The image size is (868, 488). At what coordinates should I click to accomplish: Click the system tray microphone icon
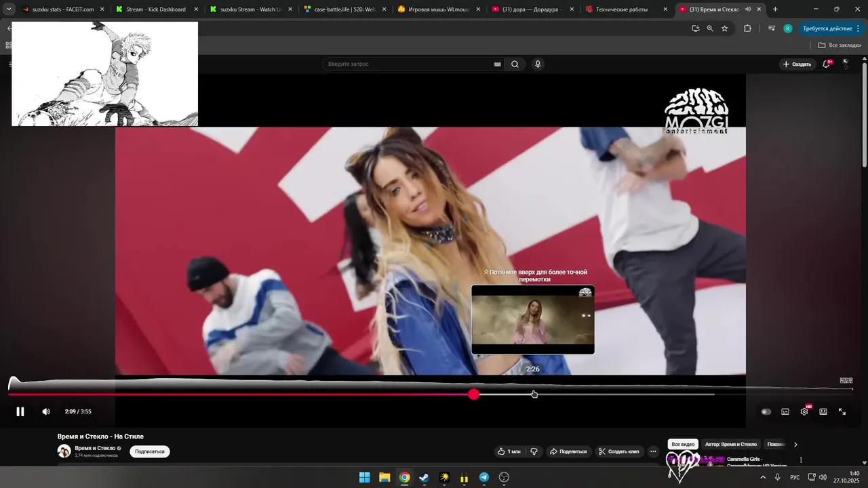point(777,477)
